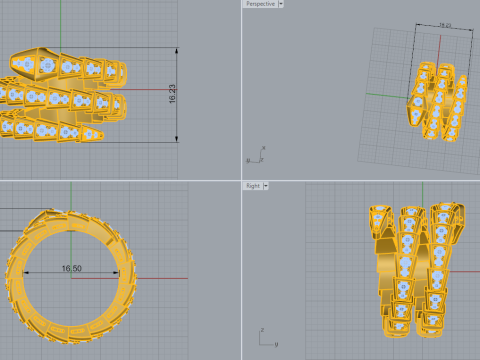Select the dimension label in Perspective view
The height and width of the screenshot is (360, 480).
(x=445, y=25)
